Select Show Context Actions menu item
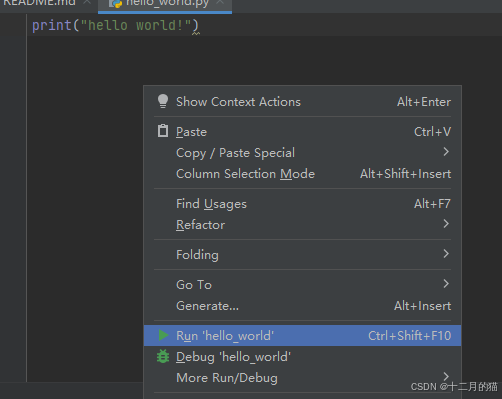This screenshot has width=502, height=399. [302, 102]
